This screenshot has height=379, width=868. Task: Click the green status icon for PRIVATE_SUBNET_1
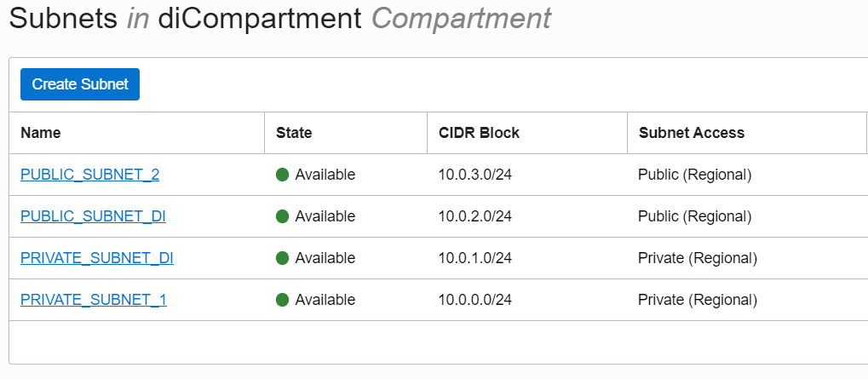tap(283, 300)
